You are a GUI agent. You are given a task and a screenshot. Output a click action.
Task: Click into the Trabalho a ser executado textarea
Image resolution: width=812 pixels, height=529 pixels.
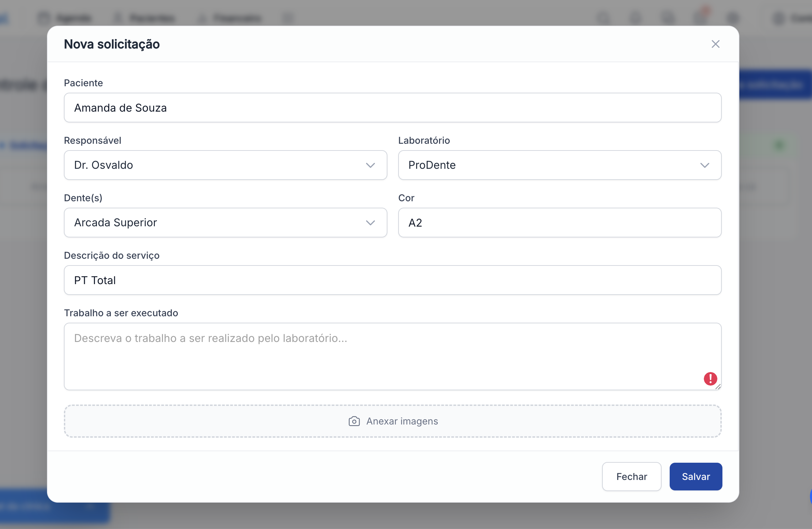(375, 356)
